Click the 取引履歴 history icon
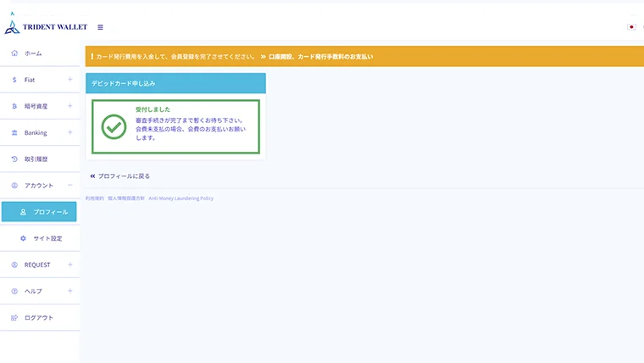The width and height of the screenshot is (644, 363). [14, 159]
